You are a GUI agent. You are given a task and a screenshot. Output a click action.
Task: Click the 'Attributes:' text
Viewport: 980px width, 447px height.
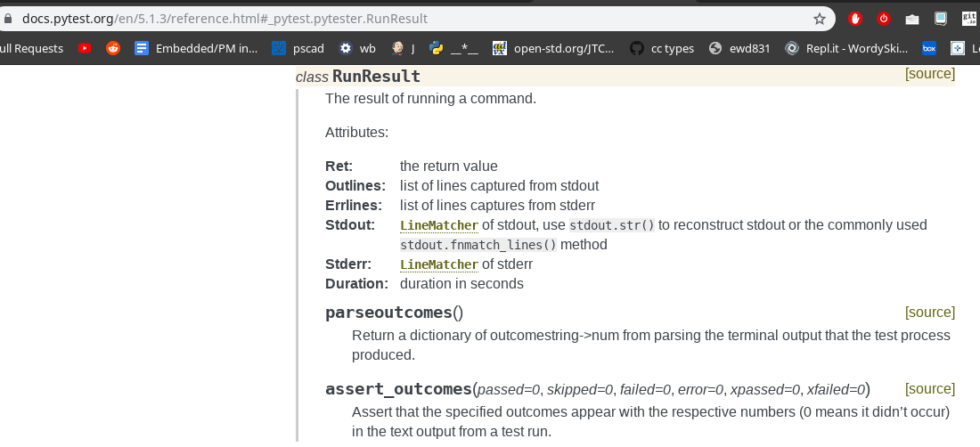tap(357, 133)
